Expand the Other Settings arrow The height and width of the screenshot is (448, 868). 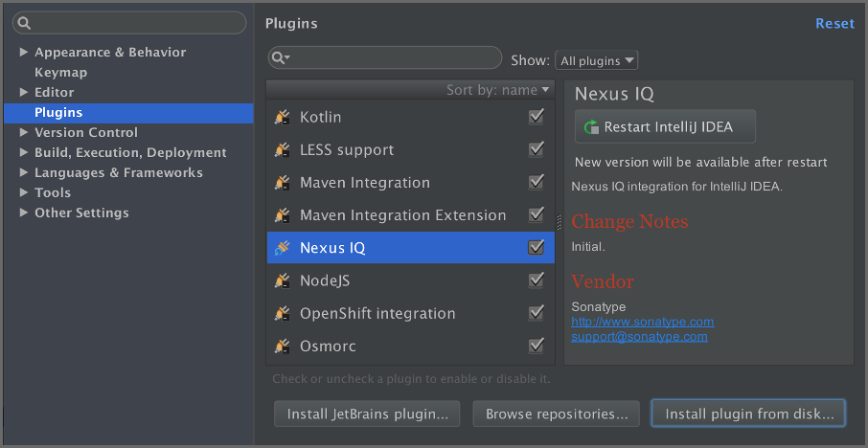pos(23,213)
